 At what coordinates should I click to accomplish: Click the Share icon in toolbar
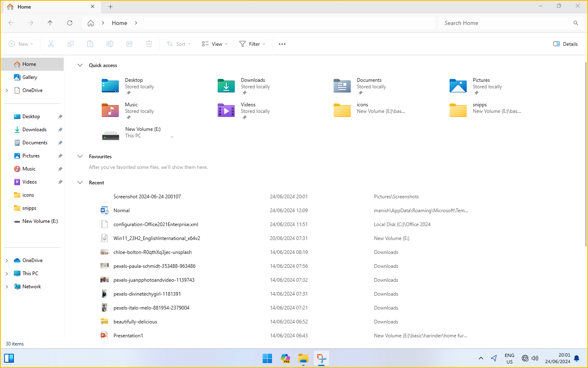[x=129, y=44]
